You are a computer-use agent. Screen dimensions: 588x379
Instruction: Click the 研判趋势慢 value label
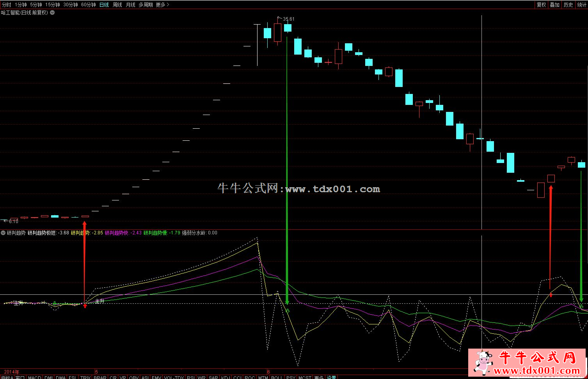[x=162, y=233]
